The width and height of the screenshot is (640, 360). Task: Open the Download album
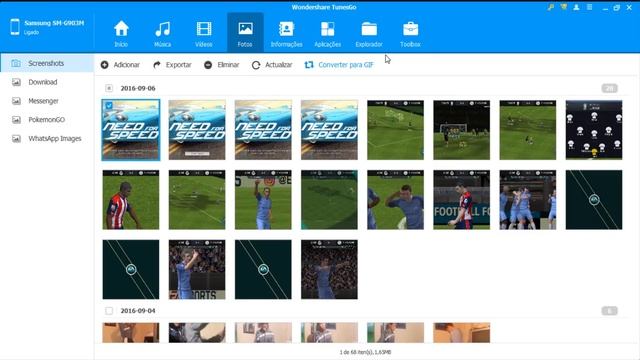point(47,82)
